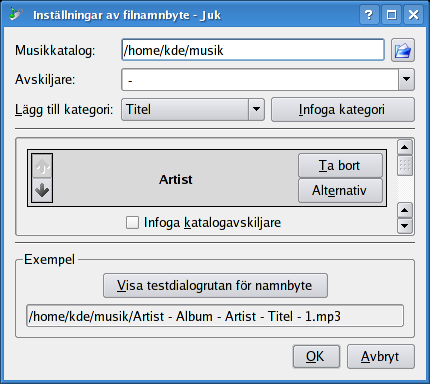Click Visa testdialogrutan för namnbyte
Image resolution: width=430 pixels, height=384 pixels.
point(215,286)
